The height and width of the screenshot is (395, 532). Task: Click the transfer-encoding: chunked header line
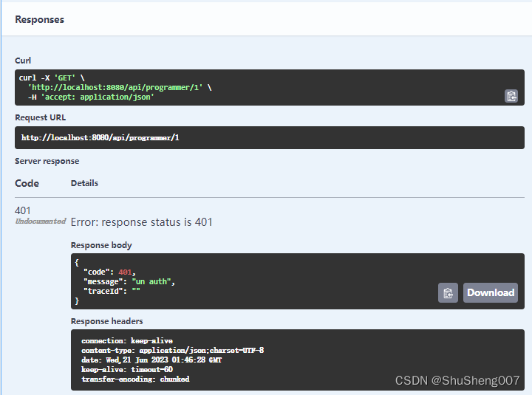click(x=135, y=379)
